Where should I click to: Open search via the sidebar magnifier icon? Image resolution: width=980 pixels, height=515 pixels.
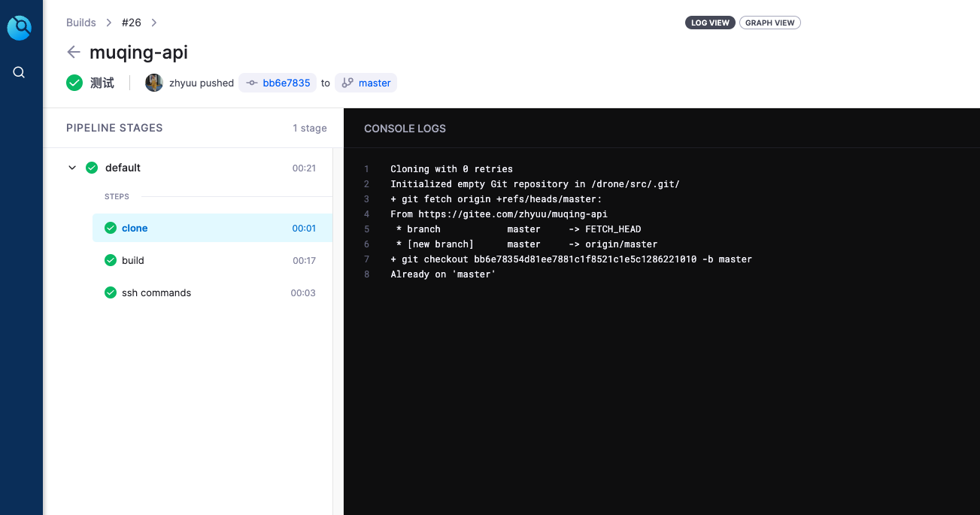20,72
